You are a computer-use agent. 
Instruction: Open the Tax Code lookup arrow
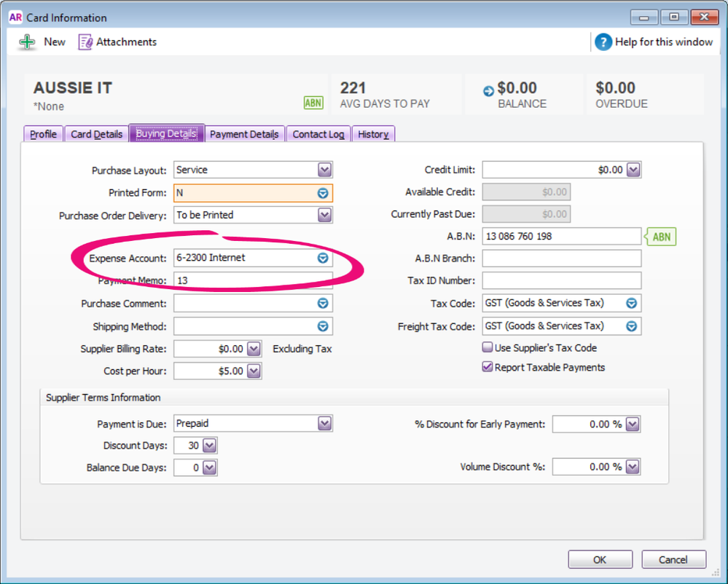click(x=632, y=304)
